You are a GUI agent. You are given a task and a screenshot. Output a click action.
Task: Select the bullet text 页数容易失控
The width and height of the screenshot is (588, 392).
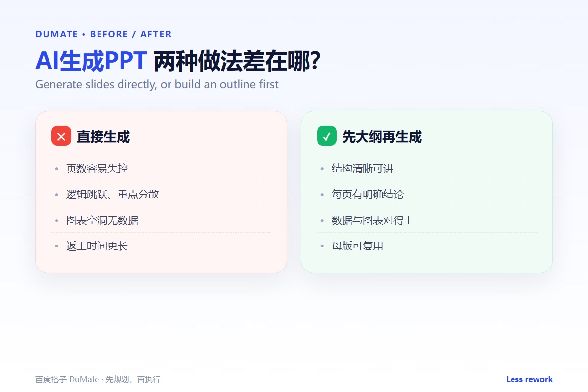(97, 169)
